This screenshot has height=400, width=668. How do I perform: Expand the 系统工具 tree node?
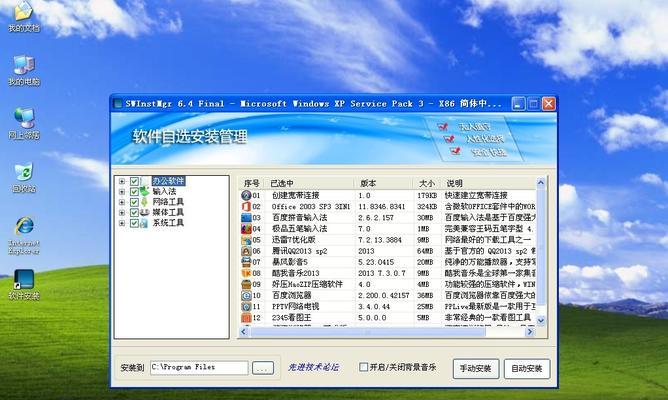tap(122, 223)
